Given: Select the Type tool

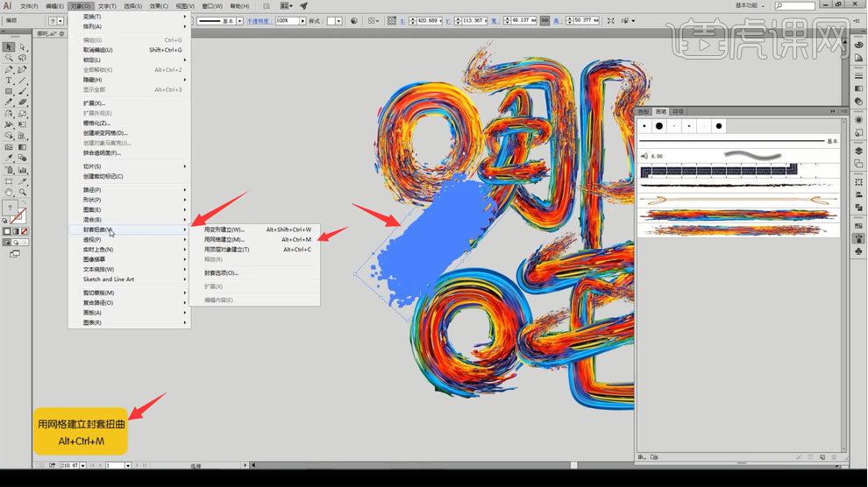Looking at the screenshot, I should (9, 81).
